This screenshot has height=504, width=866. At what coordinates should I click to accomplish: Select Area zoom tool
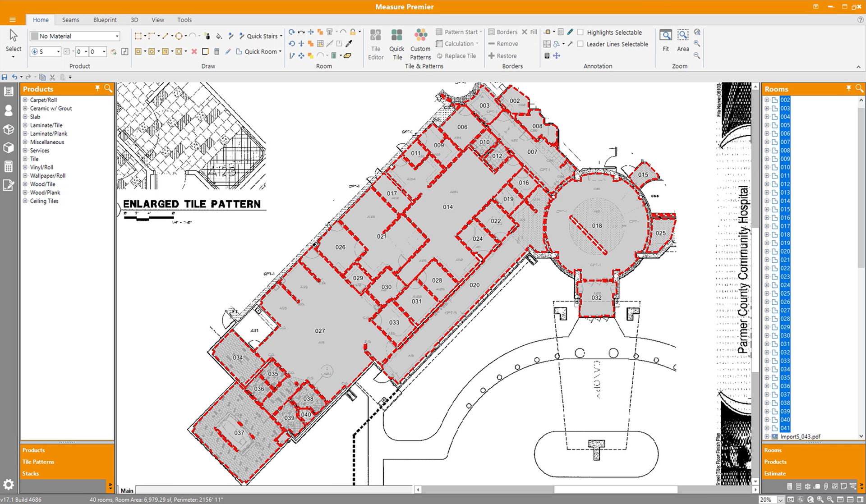[682, 40]
